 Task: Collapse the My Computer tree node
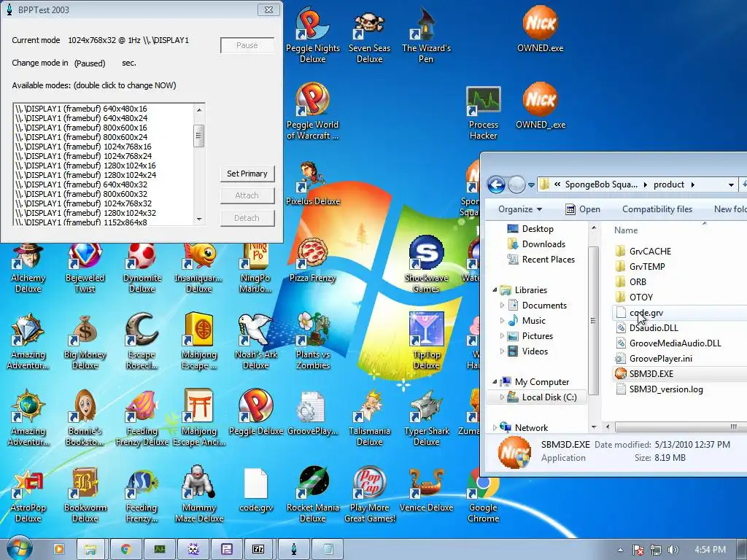click(495, 381)
